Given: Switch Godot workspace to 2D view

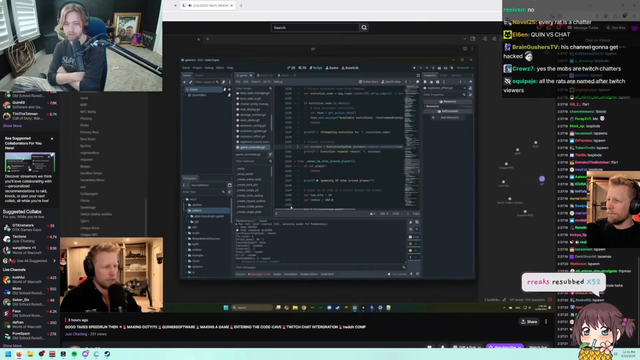Looking at the screenshot, I should click(x=291, y=68).
